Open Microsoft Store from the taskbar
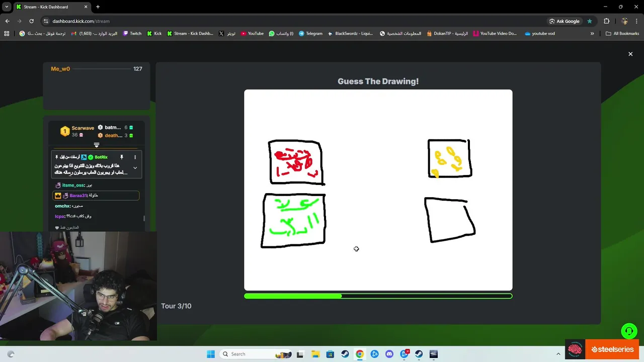644x362 pixels. [x=330, y=354]
